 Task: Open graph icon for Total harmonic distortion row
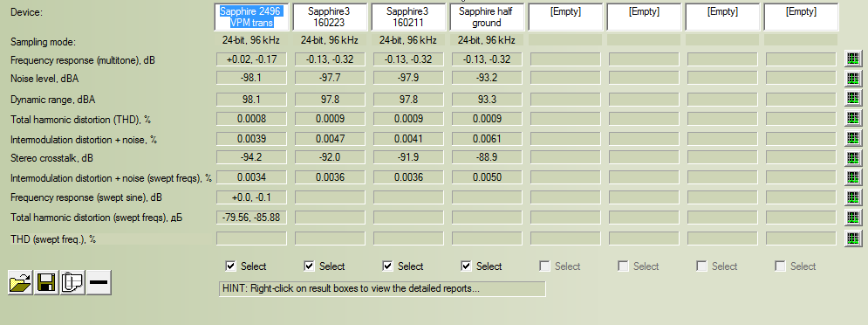click(x=852, y=118)
